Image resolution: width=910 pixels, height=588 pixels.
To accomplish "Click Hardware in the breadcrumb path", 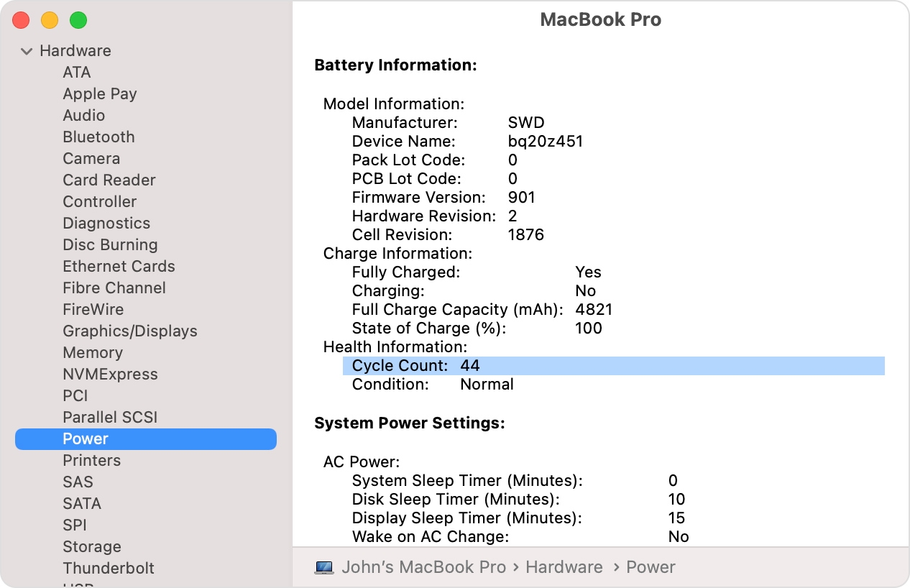I will (x=564, y=567).
